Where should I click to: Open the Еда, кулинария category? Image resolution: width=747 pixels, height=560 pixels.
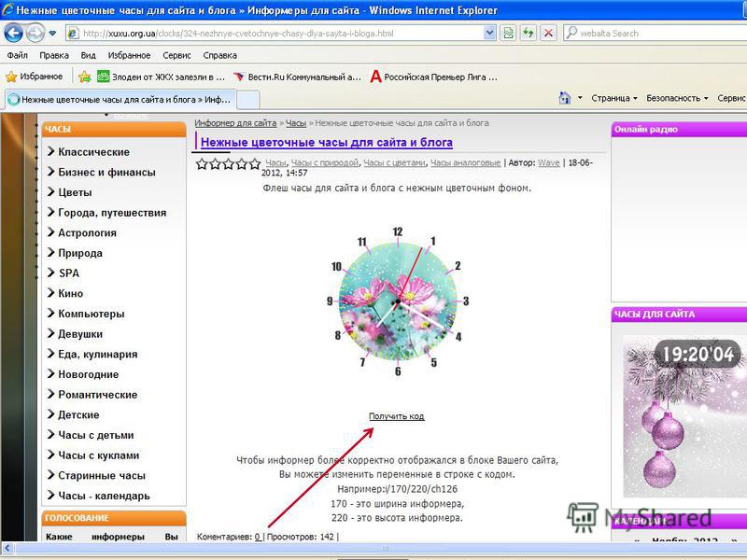[98, 355]
